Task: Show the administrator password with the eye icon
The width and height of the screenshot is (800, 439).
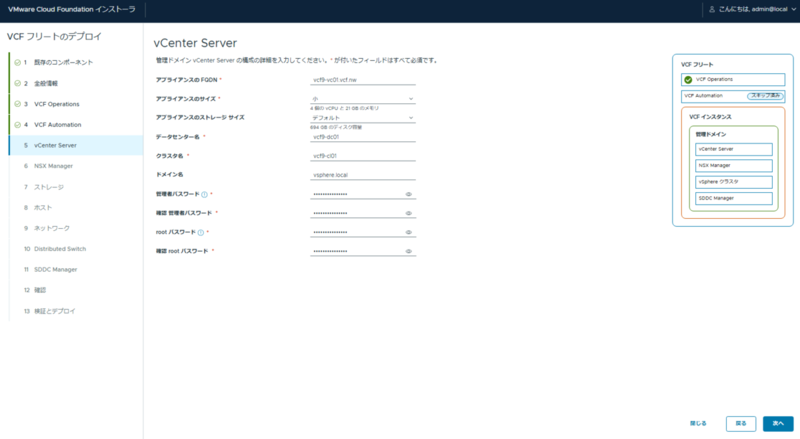Action: pos(409,194)
